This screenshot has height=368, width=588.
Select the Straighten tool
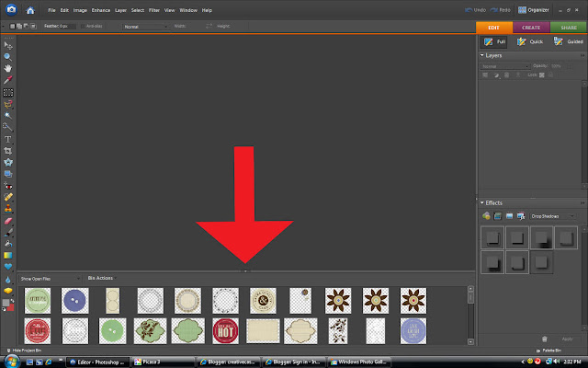[x=8, y=174]
